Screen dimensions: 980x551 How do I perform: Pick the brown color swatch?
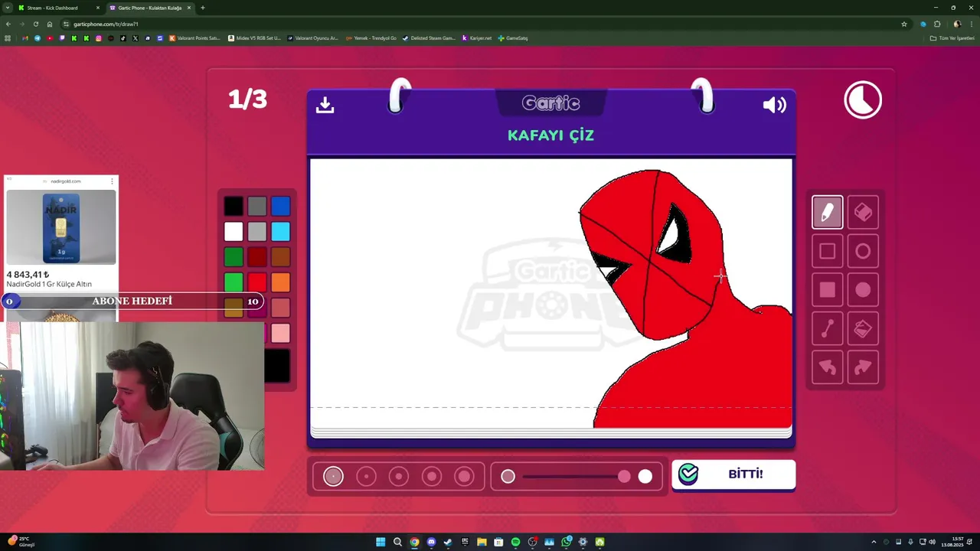pyautogui.click(x=280, y=257)
